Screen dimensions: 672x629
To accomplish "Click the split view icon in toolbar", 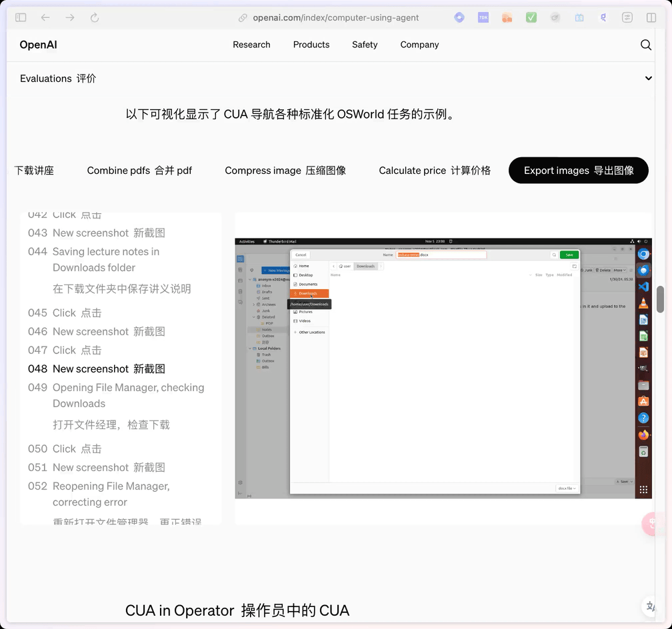I will tap(651, 18).
